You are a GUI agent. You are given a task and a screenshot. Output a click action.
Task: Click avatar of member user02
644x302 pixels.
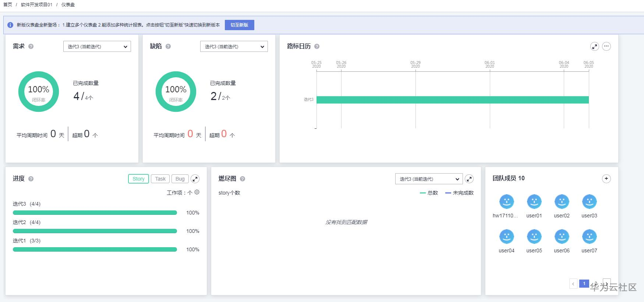click(x=562, y=202)
